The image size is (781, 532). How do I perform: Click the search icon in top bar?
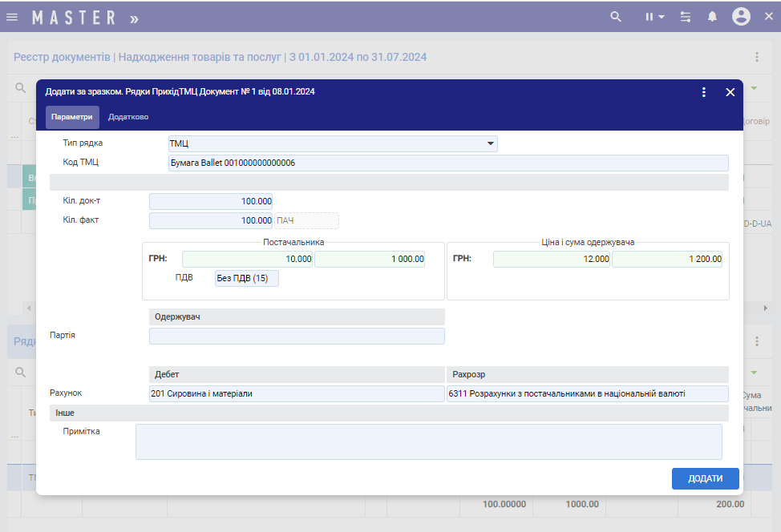coord(616,17)
